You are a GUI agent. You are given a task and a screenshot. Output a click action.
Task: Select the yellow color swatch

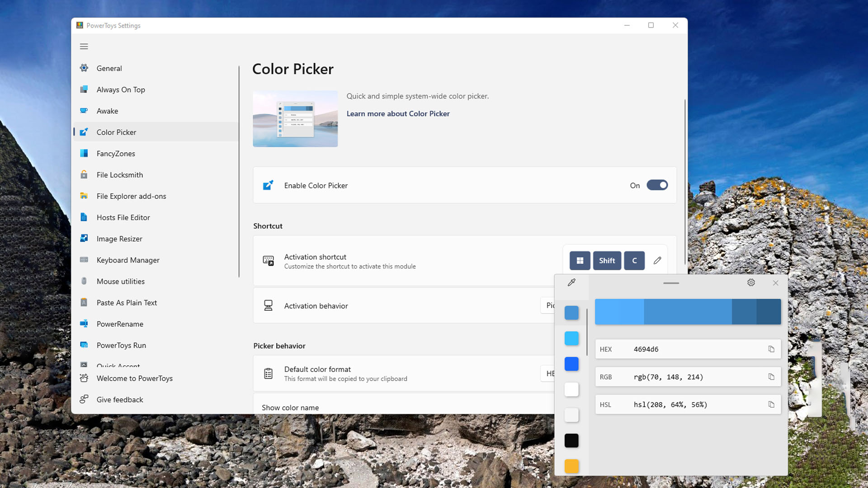click(x=571, y=466)
